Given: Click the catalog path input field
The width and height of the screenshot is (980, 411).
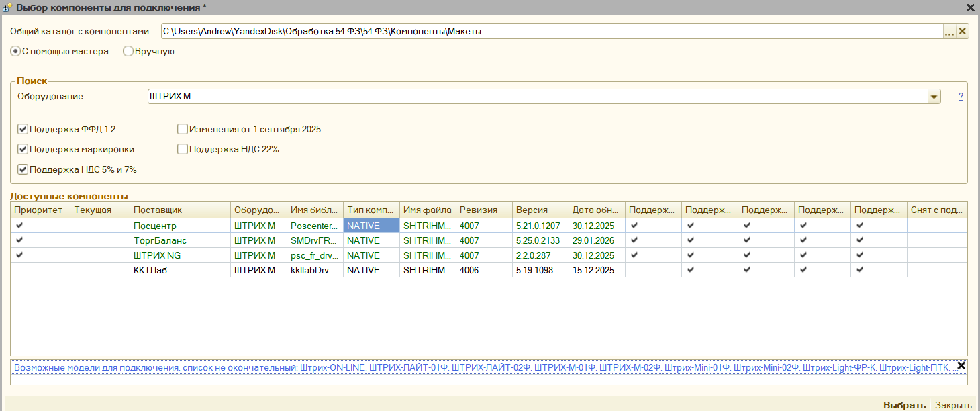Looking at the screenshot, I should point(550,32).
